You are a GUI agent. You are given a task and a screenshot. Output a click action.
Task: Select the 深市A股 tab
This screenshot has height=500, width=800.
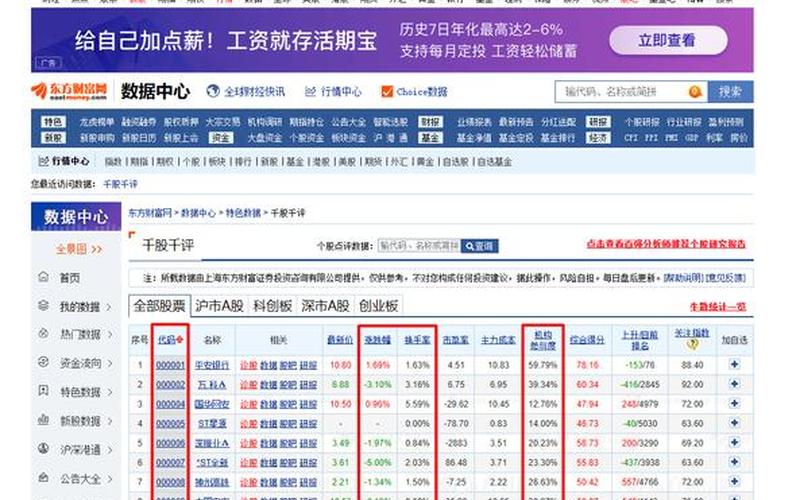click(326, 306)
